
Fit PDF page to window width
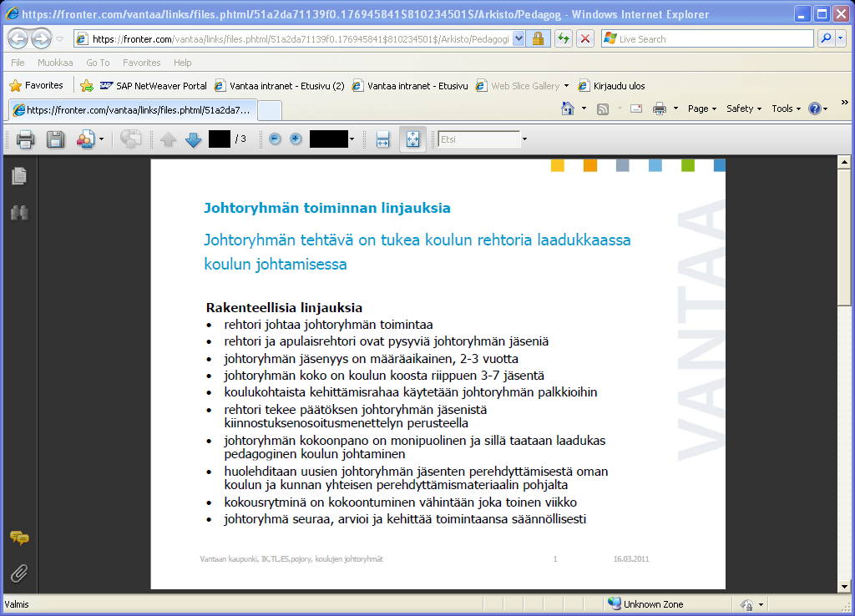point(382,139)
